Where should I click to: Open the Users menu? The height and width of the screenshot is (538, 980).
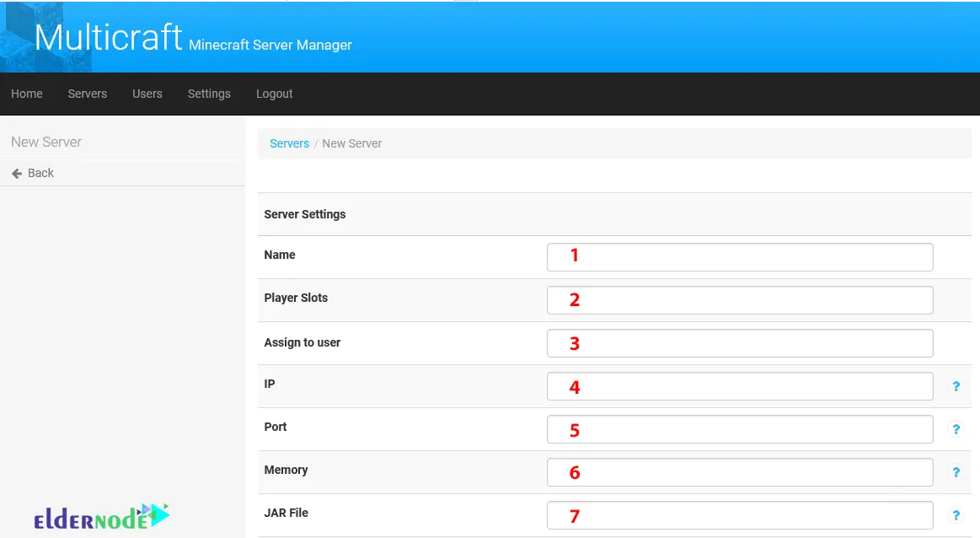(147, 94)
